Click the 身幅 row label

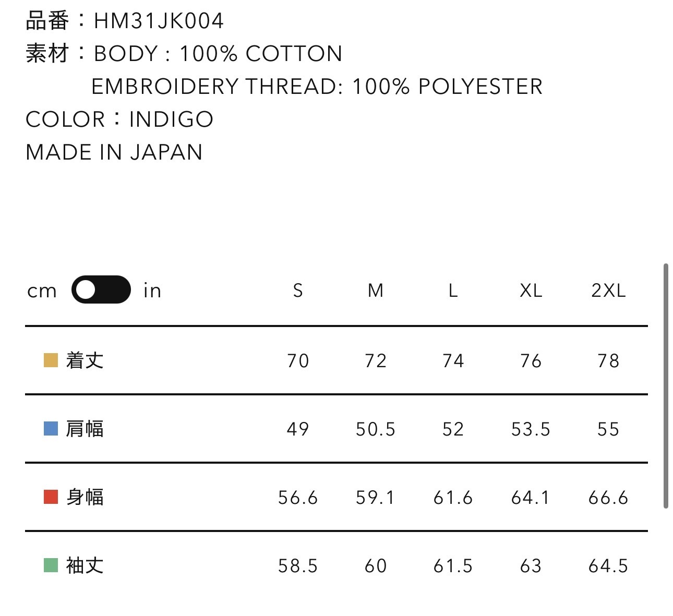point(85,497)
